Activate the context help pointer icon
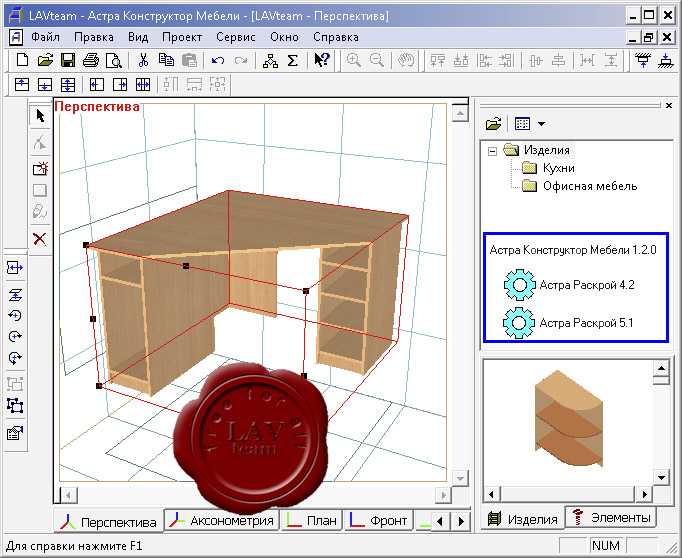This screenshot has height=558, width=682. (x=322, y=60)
